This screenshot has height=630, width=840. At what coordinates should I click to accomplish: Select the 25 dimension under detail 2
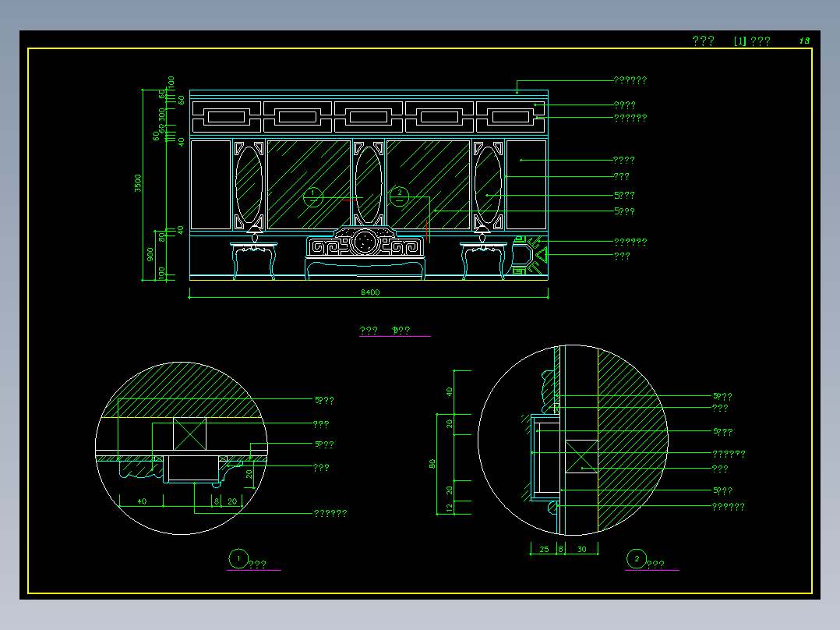544,549
